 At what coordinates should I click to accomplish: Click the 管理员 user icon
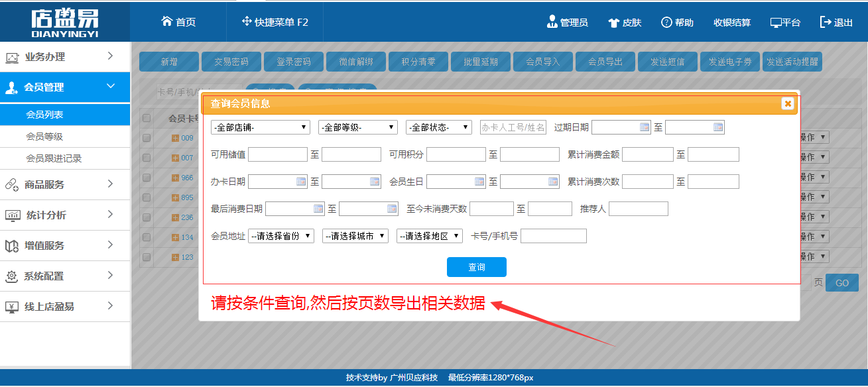pos(552,22)
